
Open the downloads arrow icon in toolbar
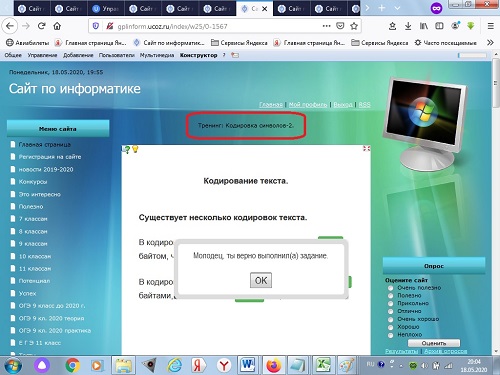click(408, 26)
